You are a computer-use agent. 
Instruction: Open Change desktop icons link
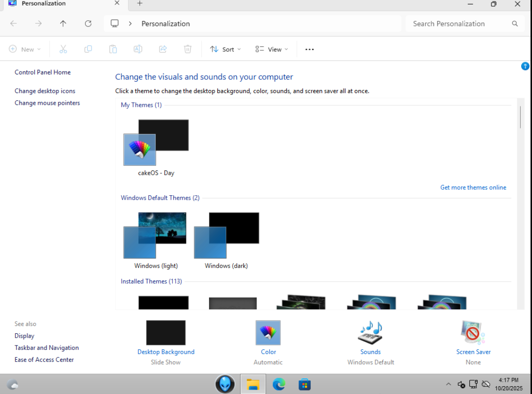tap(45, 91)
